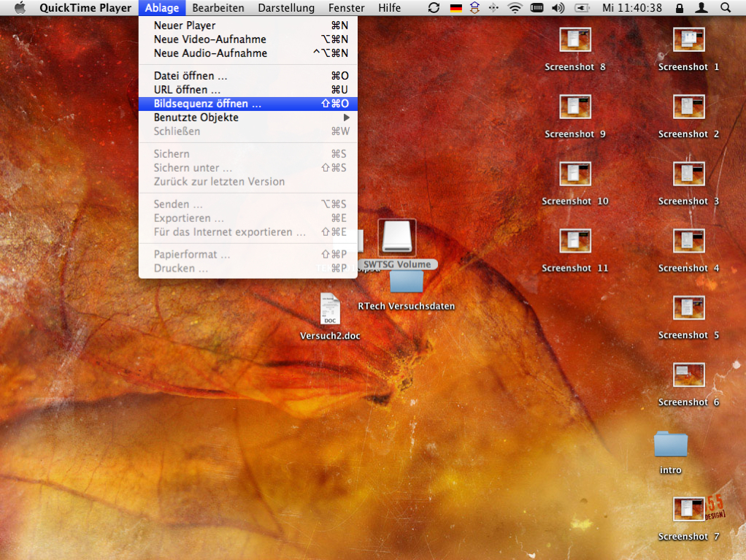Select the Screenshot 3 desktop file
Screen dimensions: 746x560
click(x=688, y=174)
